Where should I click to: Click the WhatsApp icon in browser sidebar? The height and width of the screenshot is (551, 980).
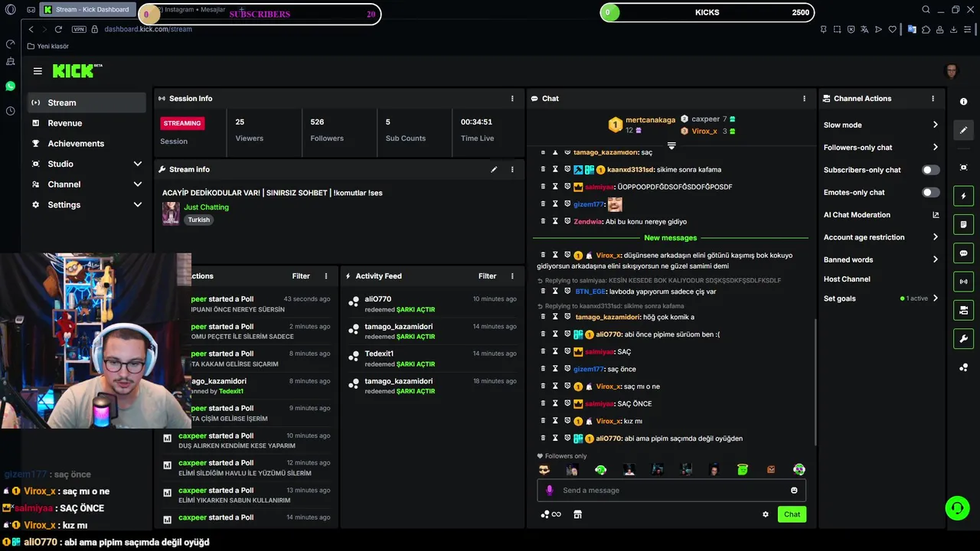pyautogui.click(x=10, y=86)
